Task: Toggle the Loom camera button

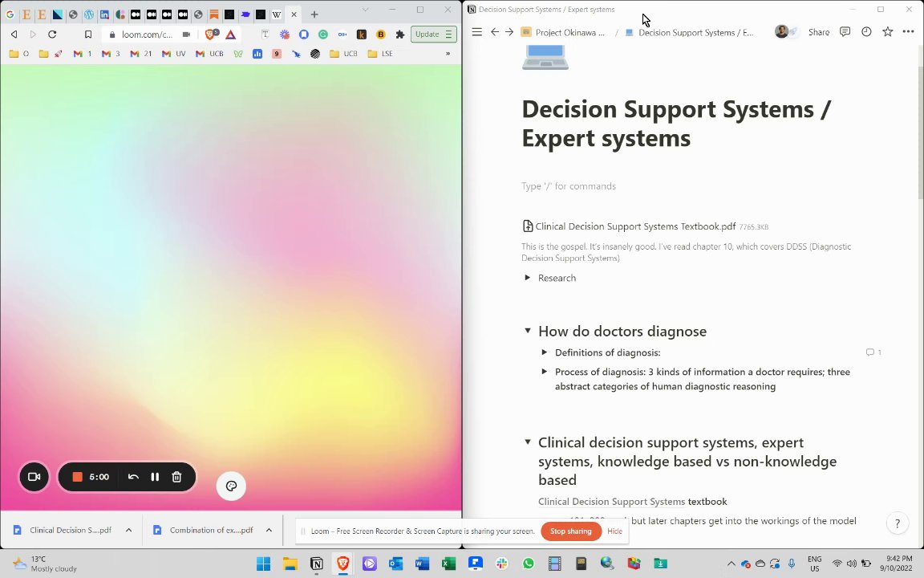Action: 34,477
